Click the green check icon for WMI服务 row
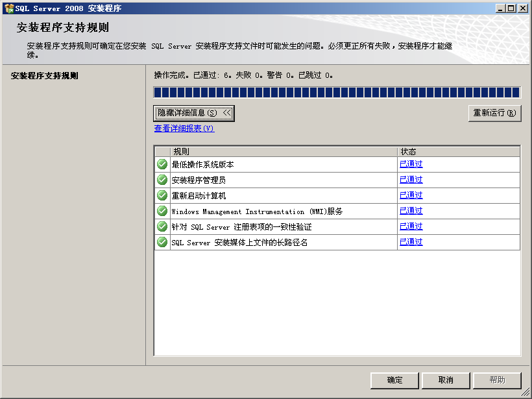The height and width of the screenshot is (399, 532). pyautogui.click(x=162, y=211)
